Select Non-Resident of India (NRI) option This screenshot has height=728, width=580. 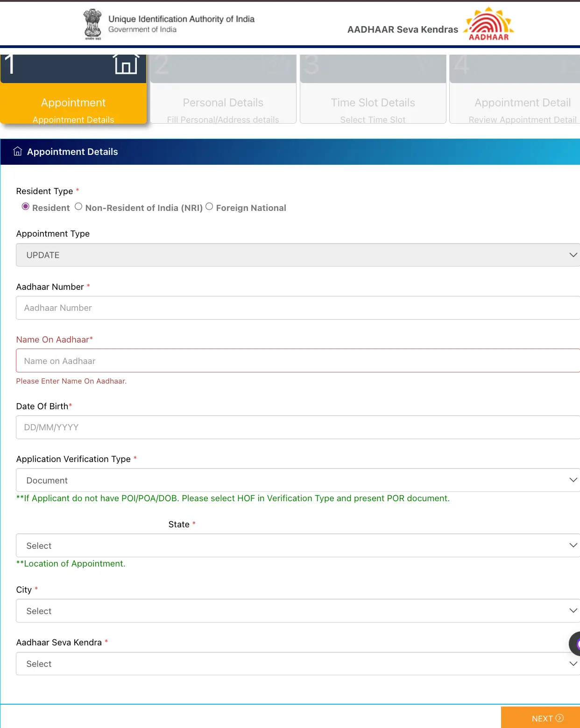[78, 206]
